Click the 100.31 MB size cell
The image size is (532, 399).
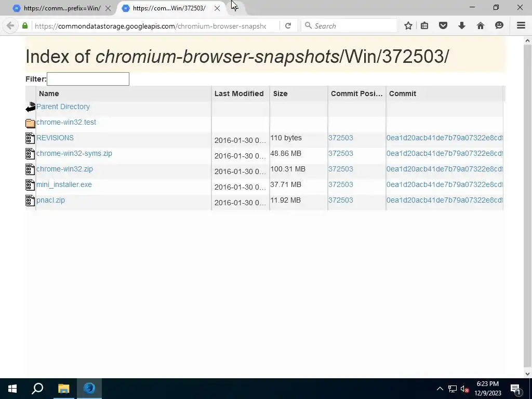288,169
